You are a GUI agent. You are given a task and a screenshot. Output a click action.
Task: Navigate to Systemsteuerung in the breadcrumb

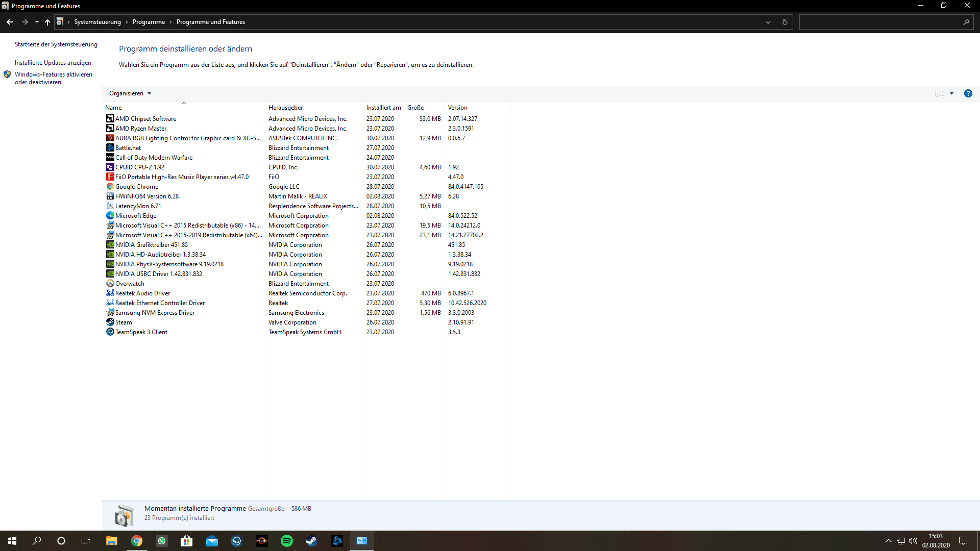click(x=97, y=22)
